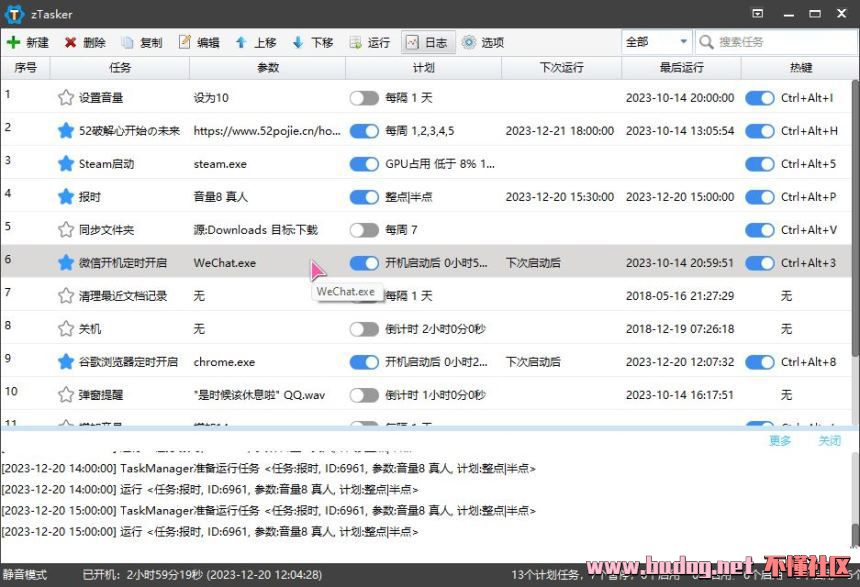Enable schedule for 设置音量 task
This screenshot has height=587, width=860.
[x=364, y=98]
